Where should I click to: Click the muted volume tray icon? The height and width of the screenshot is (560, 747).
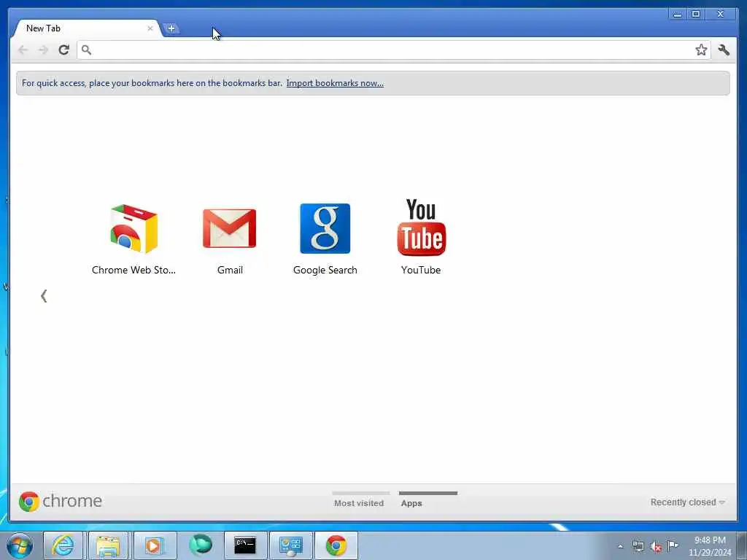(x=656, y=547)
